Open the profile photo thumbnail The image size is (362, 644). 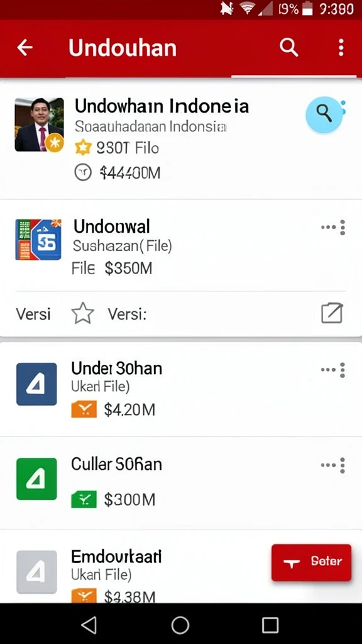[x=40, y=125]
